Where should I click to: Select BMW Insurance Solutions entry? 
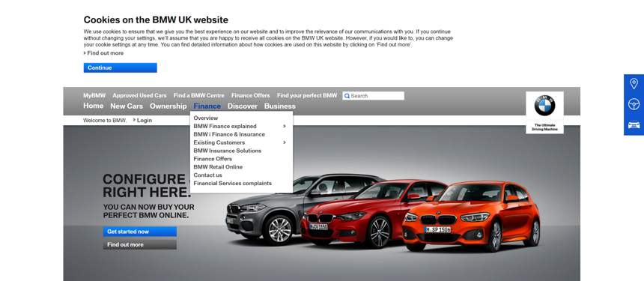227,151
